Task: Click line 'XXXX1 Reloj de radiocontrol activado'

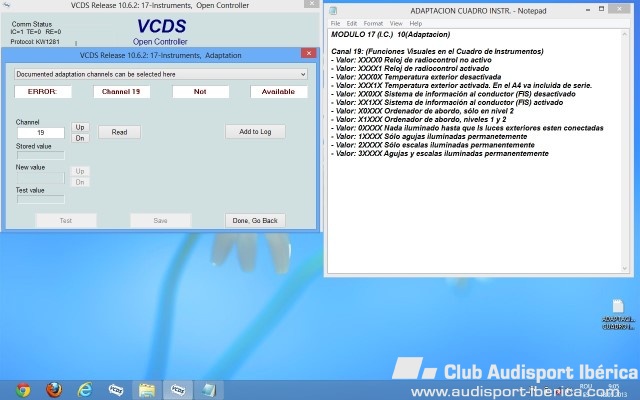Action: [410, 69]
